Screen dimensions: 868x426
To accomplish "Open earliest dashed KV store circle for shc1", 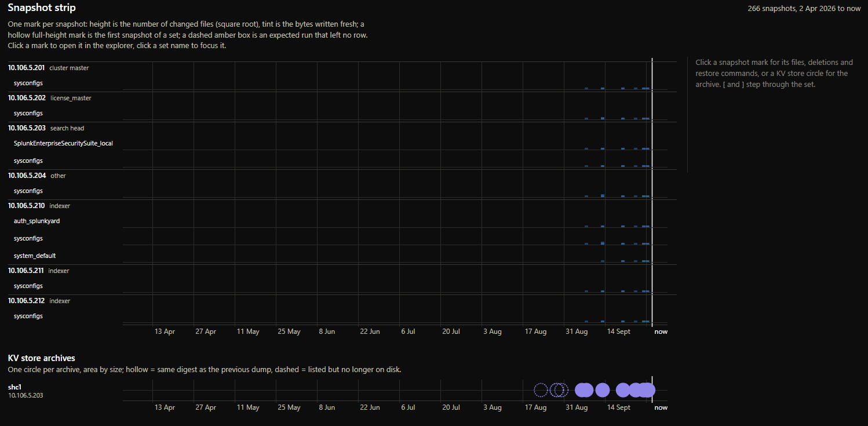I will click(x=541, y=390).
